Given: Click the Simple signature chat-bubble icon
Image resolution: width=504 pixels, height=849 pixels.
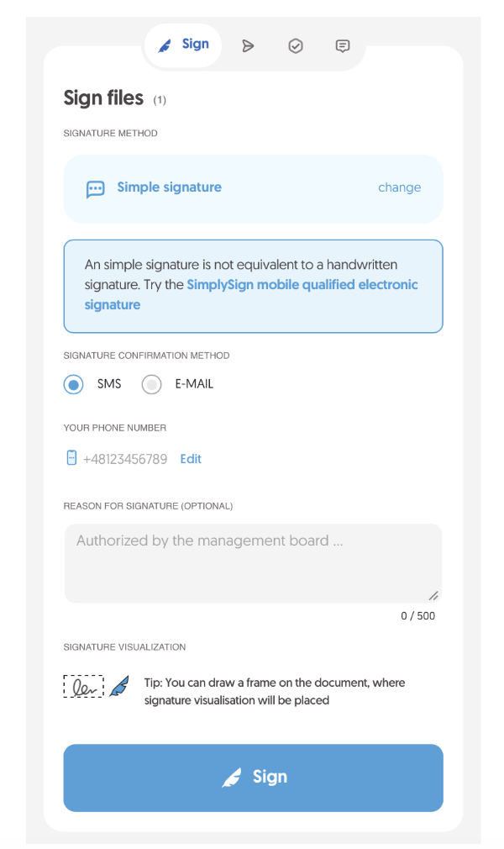Looking at the screenshot, I should tap(96, 188).
